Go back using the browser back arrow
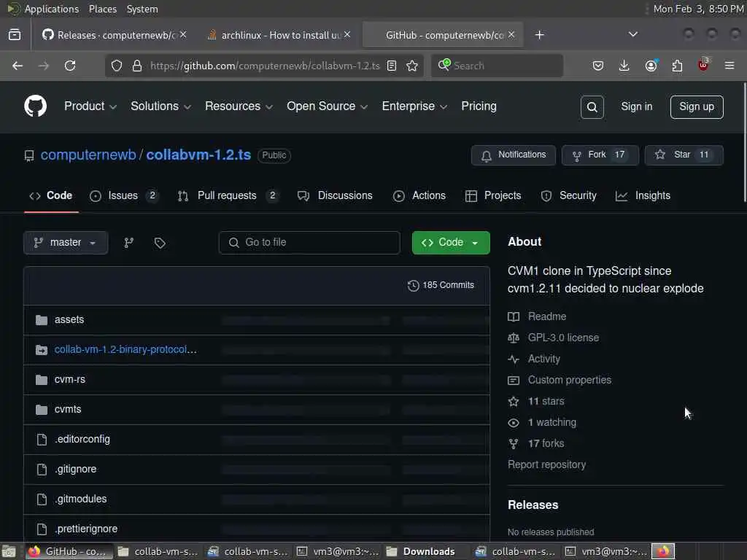The image size is (747, 560). coord(18,66)
